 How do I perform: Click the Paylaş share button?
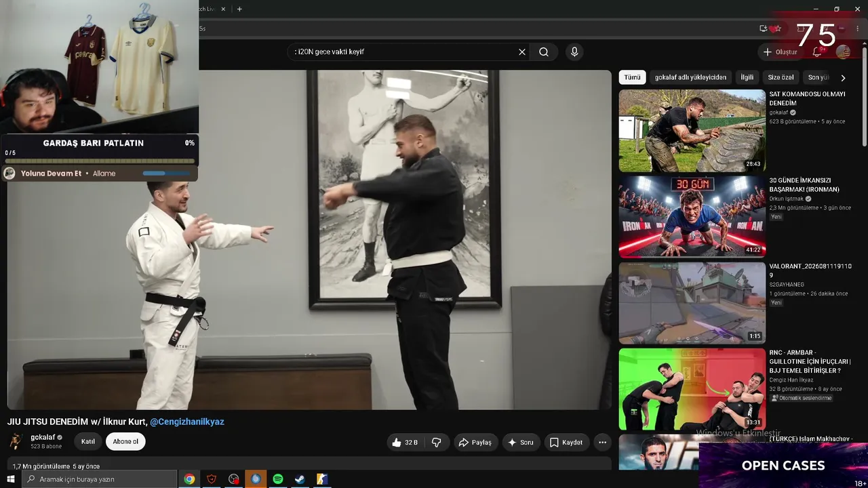coord(475,443)
